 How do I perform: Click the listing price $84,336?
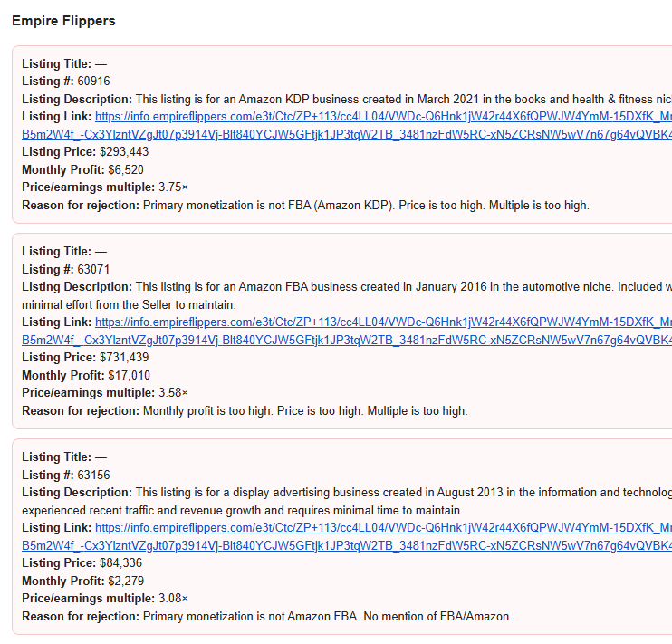coord(120,563)
